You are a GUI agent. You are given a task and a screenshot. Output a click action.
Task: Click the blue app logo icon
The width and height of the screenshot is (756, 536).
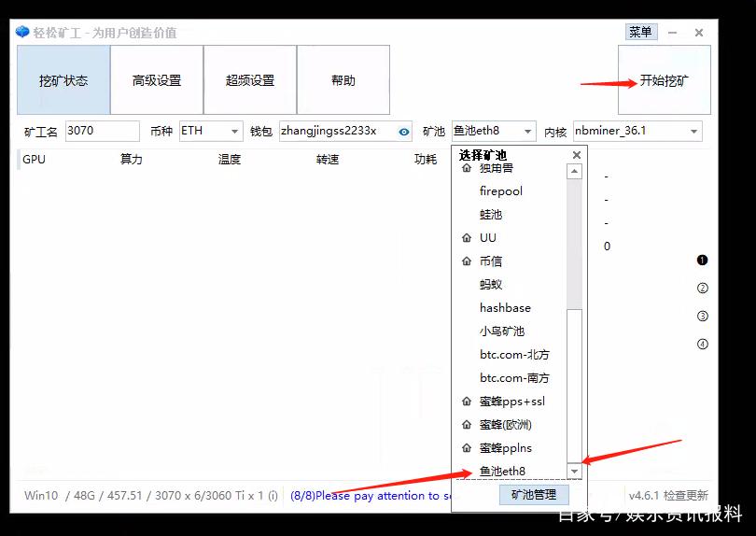22,32
